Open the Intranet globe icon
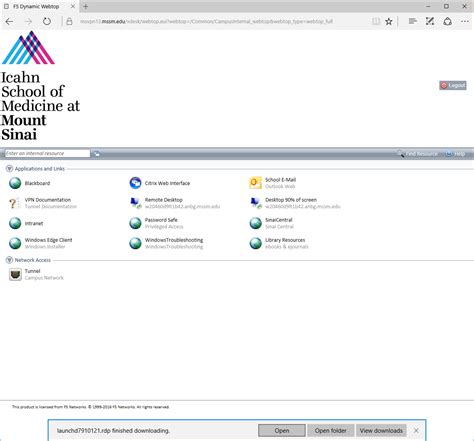The height and width of the screenshot is (441, 474). click(15, 223)
